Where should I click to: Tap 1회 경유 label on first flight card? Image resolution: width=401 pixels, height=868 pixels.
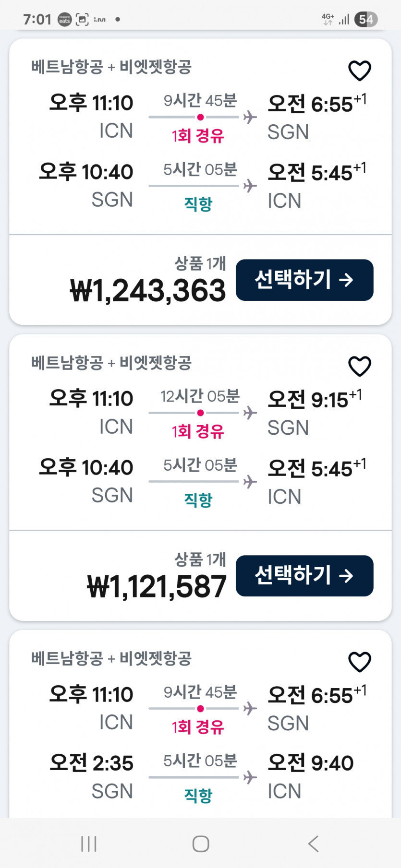(x=198, y=136)
